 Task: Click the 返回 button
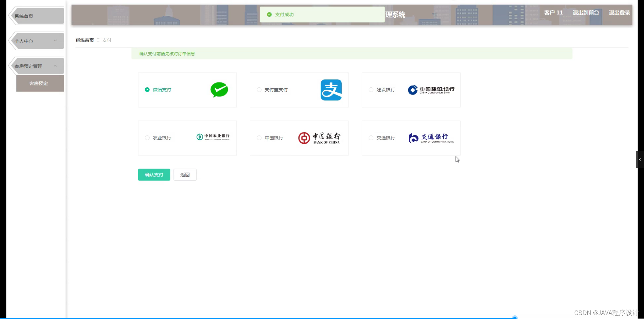[x=185, y=175]
